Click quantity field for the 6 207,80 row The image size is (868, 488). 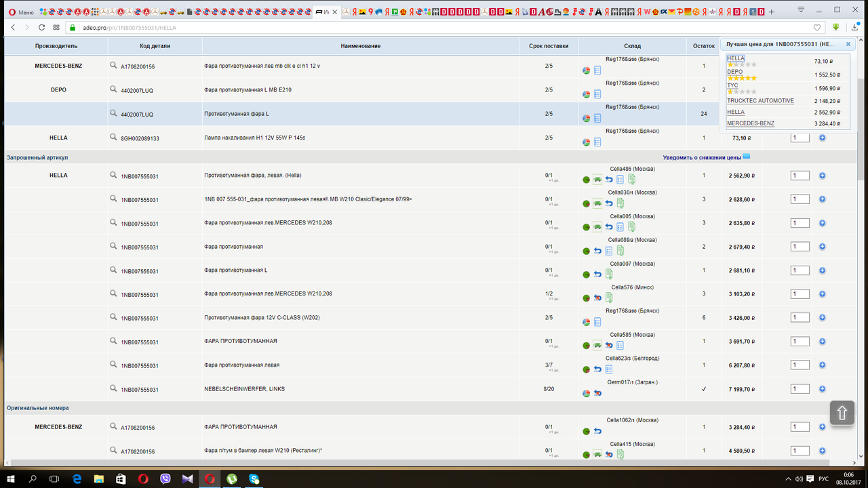click(x=800, y=365)
